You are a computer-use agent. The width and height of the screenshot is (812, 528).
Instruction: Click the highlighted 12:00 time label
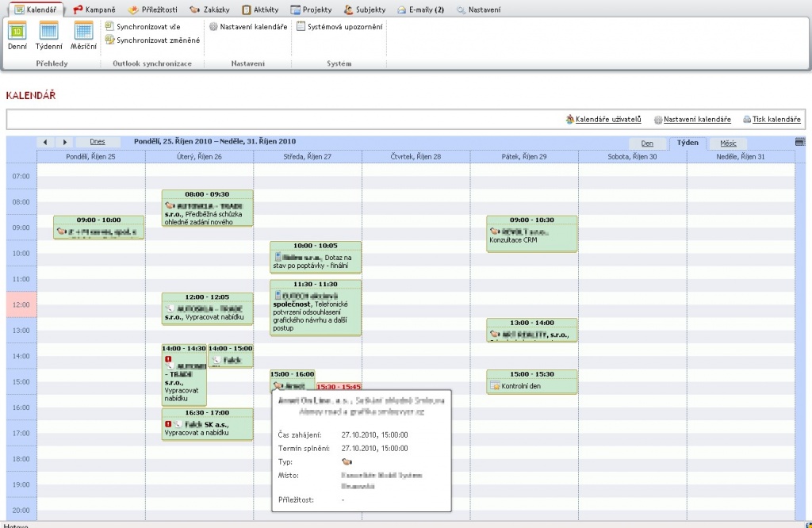[x=21, y=304]
